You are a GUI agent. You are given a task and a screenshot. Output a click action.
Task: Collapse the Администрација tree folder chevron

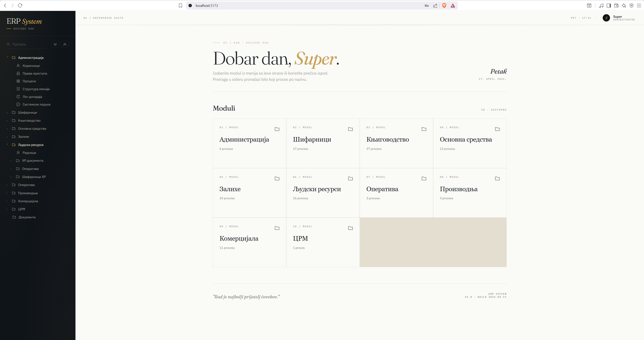tap(7, 57)
